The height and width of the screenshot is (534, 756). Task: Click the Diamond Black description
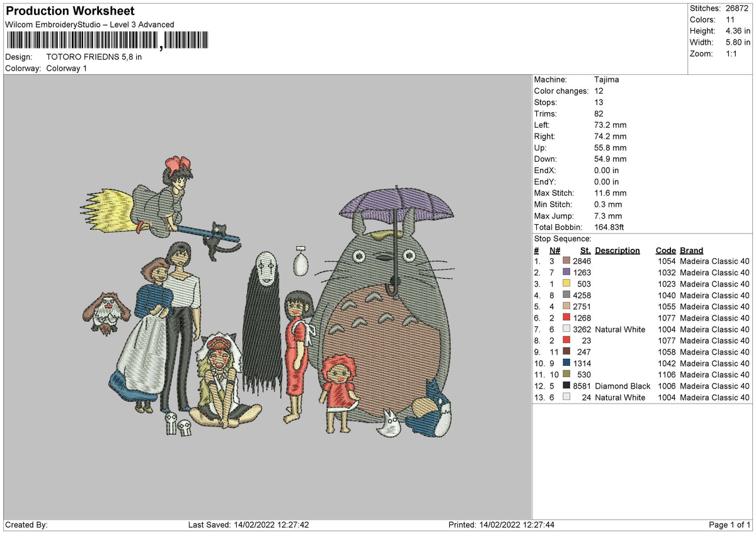[622, 386]
